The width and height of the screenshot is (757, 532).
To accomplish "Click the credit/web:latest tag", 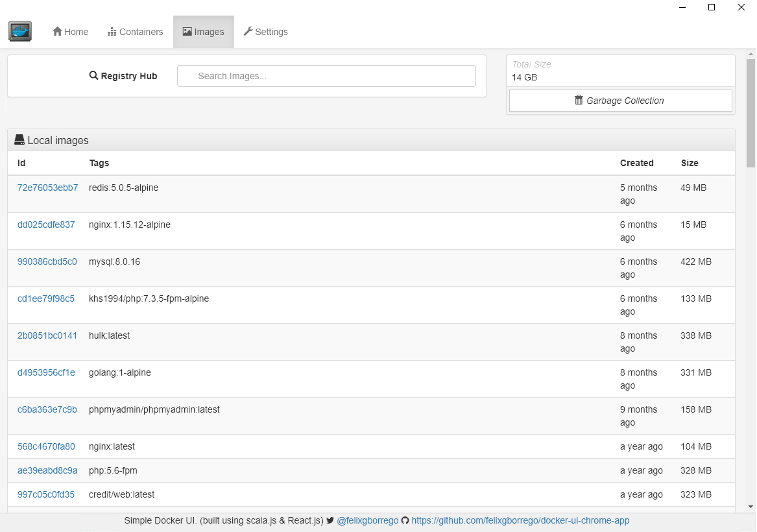I will point(122,495).
